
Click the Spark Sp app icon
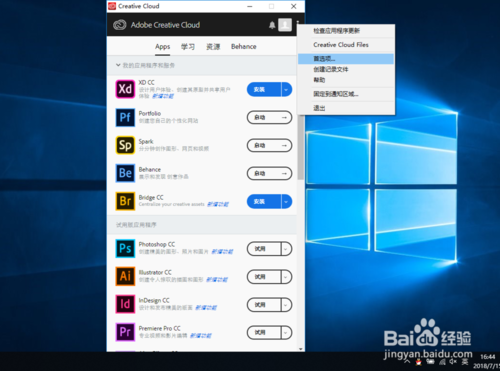coord(125,145)
